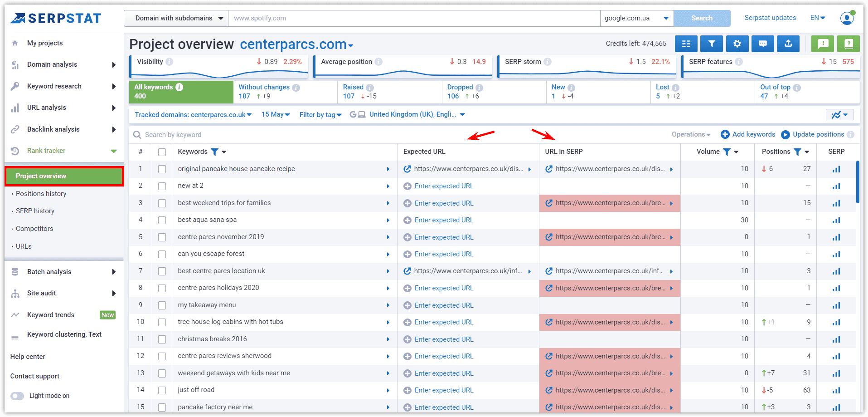The width and height of the screenshot is (868, 417).
Task: Click the Serpstat logo
Action: pyautogui.click(x=56, y=18)
